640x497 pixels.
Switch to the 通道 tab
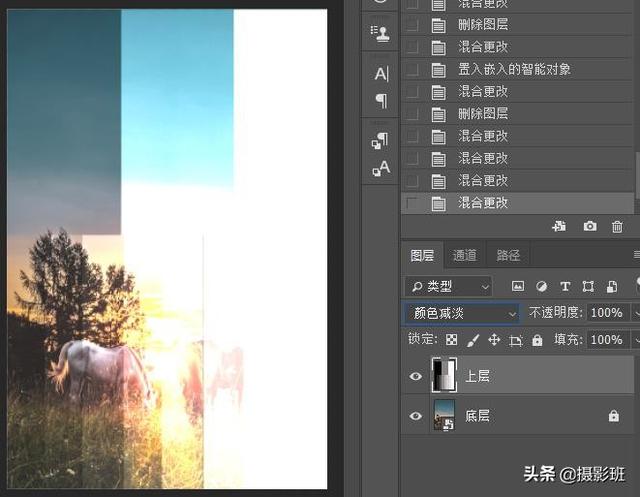point(464,255)
